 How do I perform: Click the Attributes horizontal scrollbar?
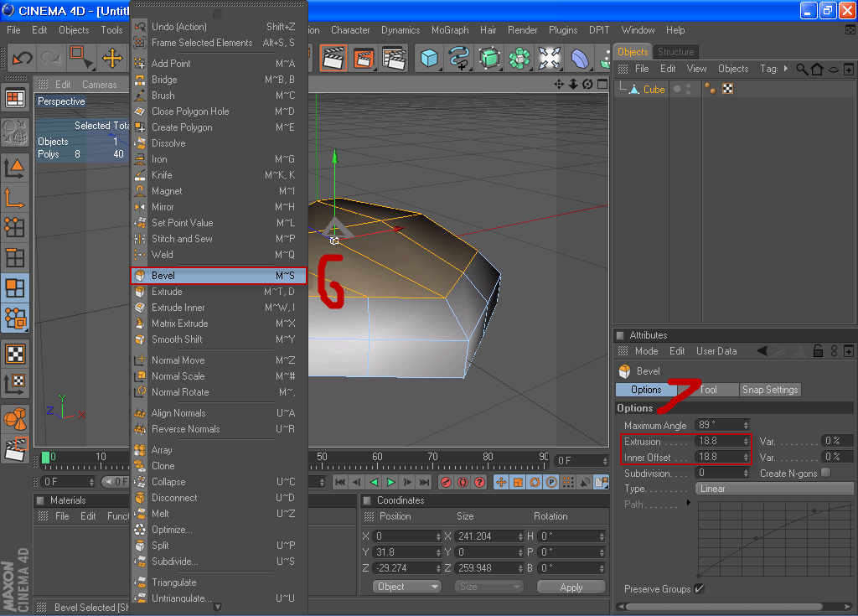(x=723, y=607)
